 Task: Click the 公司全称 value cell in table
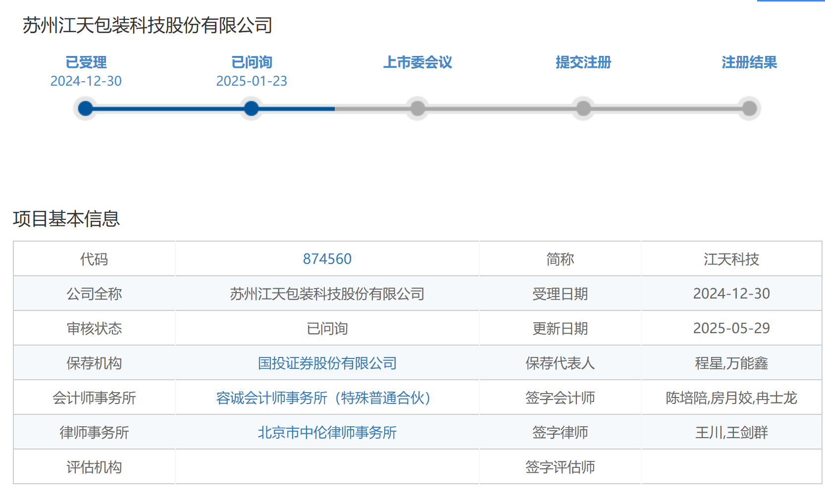click(x=327, y=294)
